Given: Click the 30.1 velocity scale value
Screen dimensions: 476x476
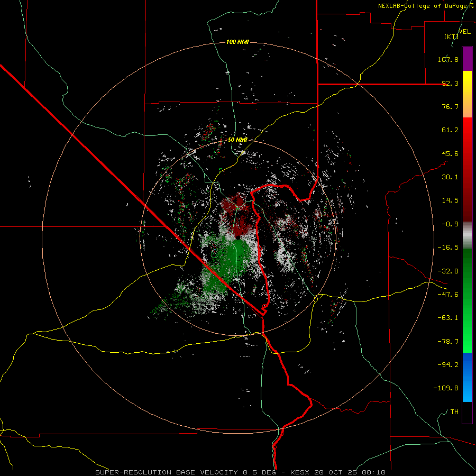Looking at the screenshot, I should coord(450,177).
